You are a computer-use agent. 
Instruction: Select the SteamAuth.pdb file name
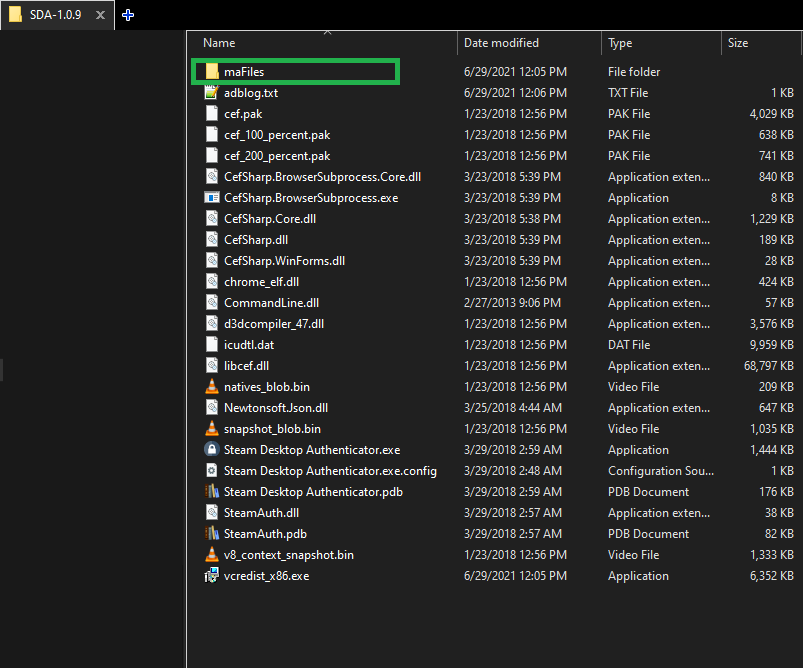click(x=265, y=534)
